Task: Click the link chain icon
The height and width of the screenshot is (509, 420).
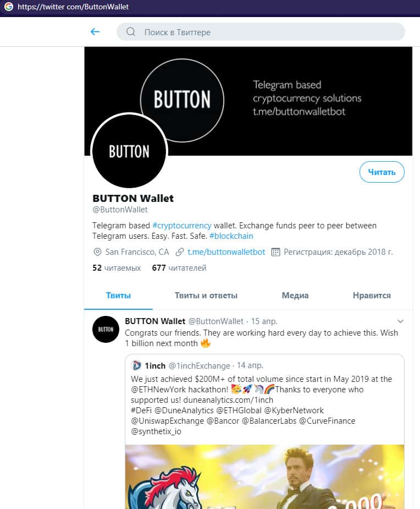Action: coord(179,252)
